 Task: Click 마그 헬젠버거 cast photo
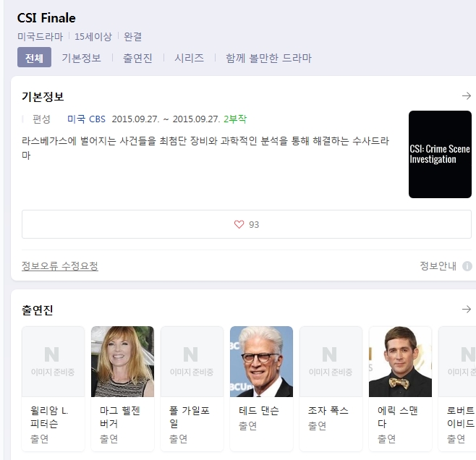(122, 362)
